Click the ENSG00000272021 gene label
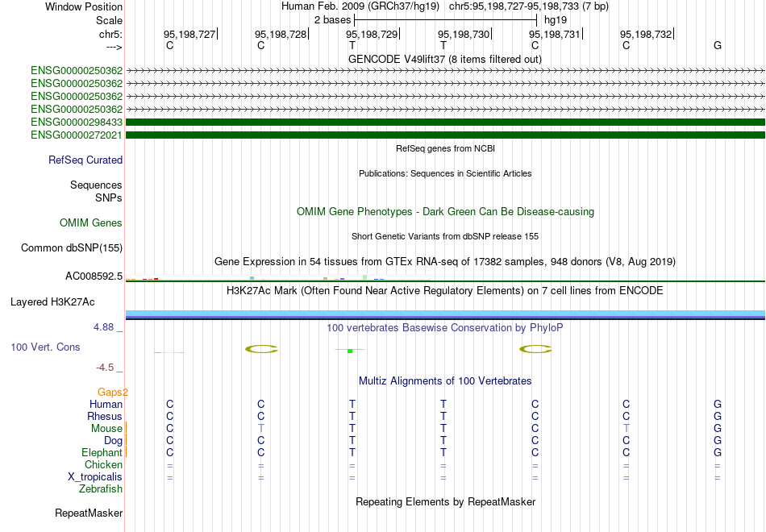The image size is (766, 532). pos(77,135)
